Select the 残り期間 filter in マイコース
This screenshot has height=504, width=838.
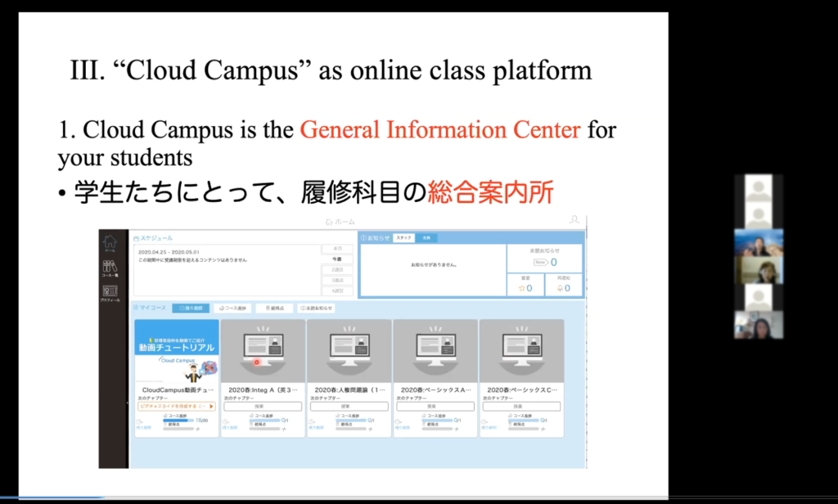(x=191, y=308)
